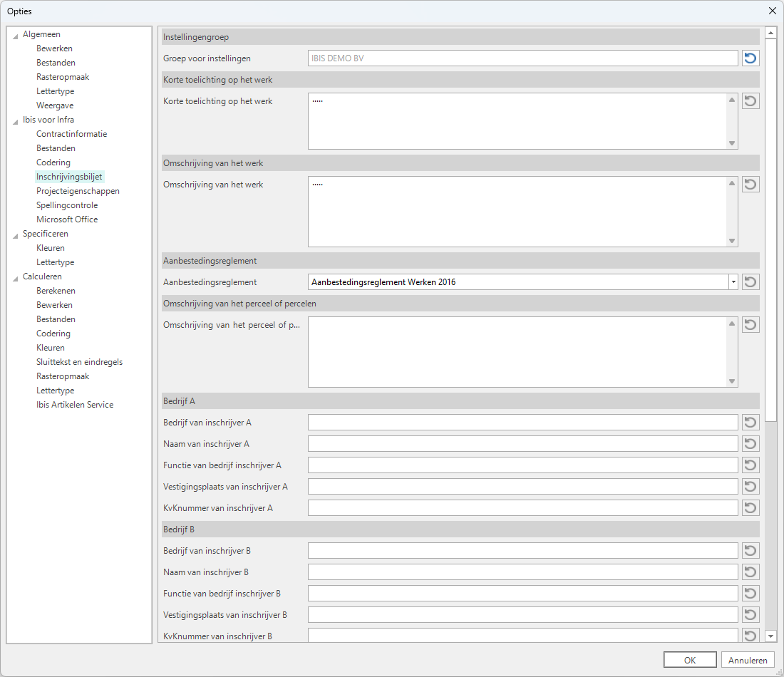Reset the Groep voor instellingen field
The height and width of the screenshot is (677, 784).
pyautogui.click(x=750, y=58)
